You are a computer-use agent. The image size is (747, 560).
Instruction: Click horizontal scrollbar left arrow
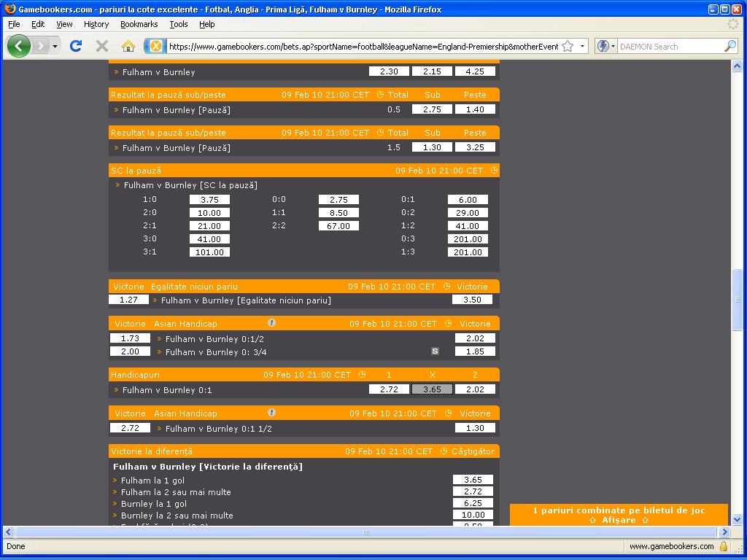click(x=8, y=532)
